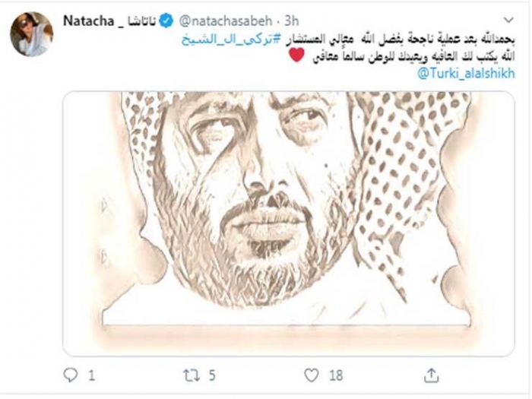Open the @Turki_alalshikh mention link
This screenshot has height=399, width=532.
(x=466, y=73)
